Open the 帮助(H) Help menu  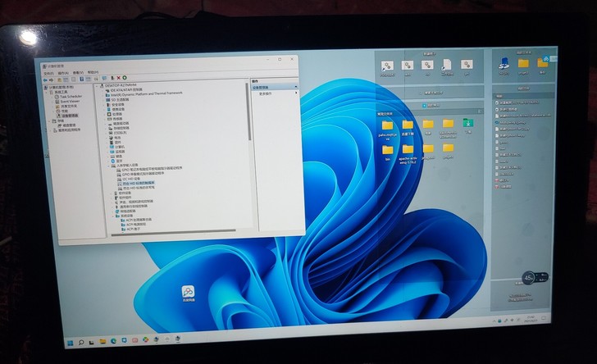[x=93, y=72]
